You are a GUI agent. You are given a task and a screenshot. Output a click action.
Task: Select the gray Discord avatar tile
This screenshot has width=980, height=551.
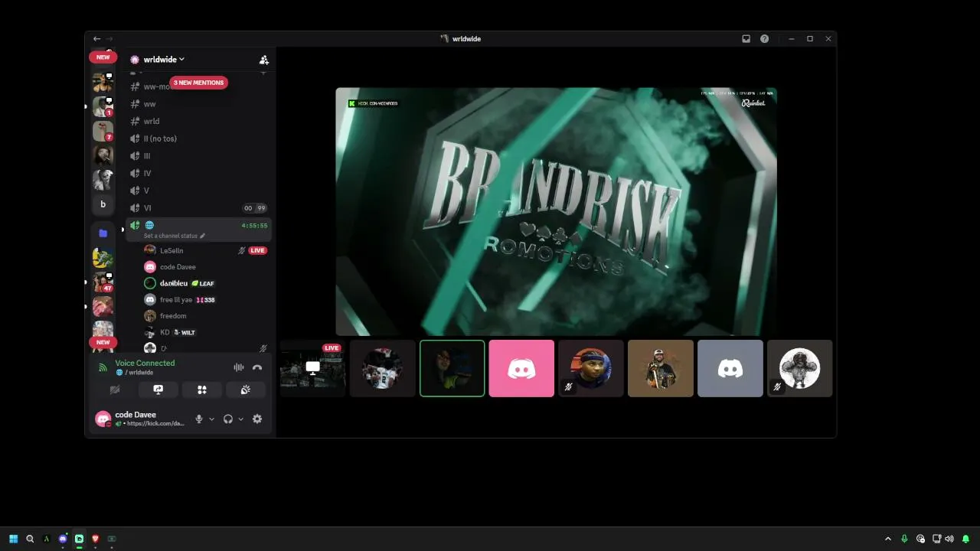coord(730,369)
